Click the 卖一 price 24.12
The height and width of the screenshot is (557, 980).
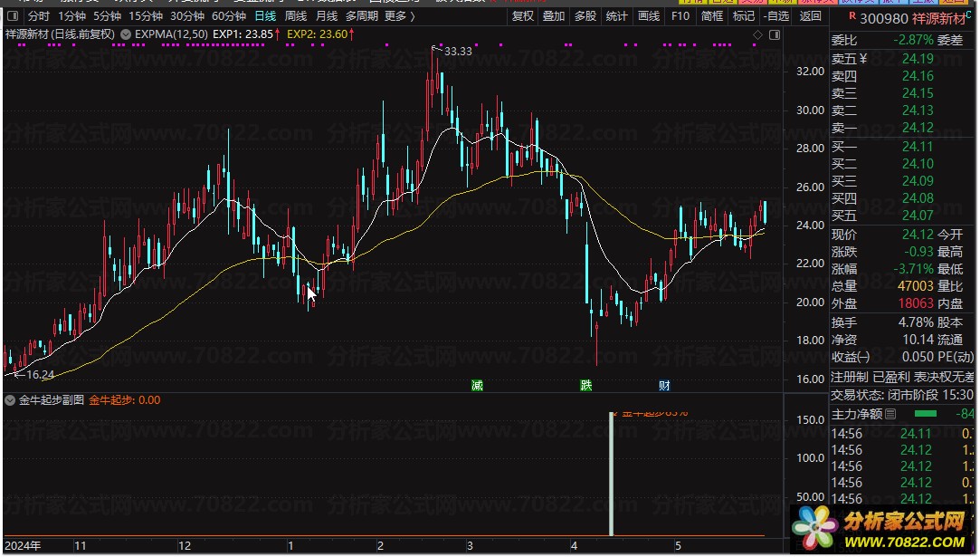[918, 128]
